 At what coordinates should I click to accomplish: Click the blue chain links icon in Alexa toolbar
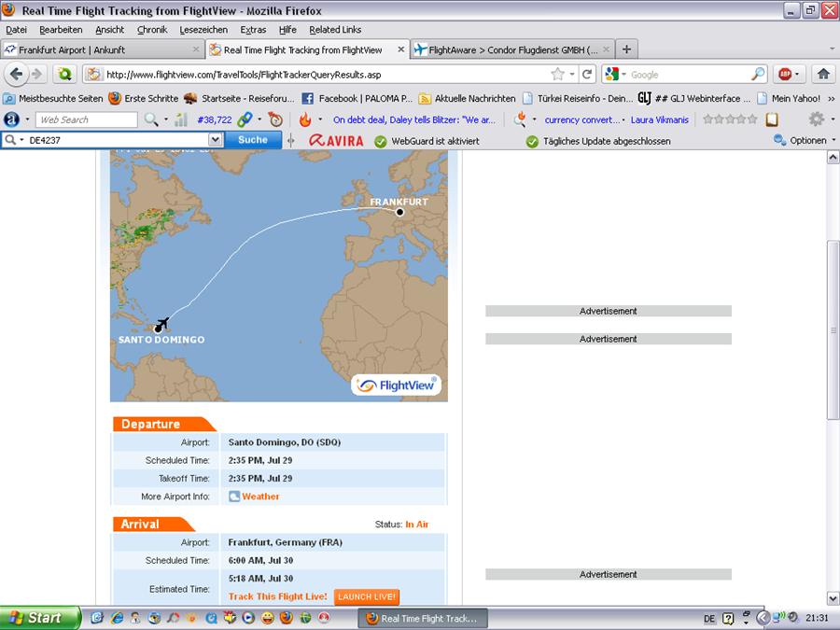tap(245, 119)
